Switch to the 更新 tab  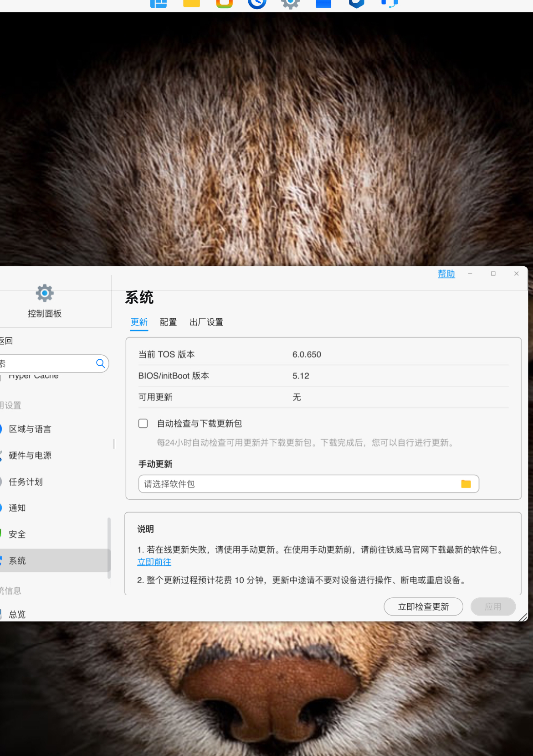click(x=139, y=322)
